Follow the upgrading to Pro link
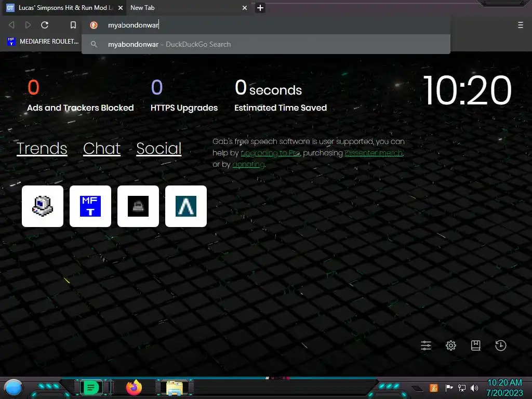 coord(270,153)
